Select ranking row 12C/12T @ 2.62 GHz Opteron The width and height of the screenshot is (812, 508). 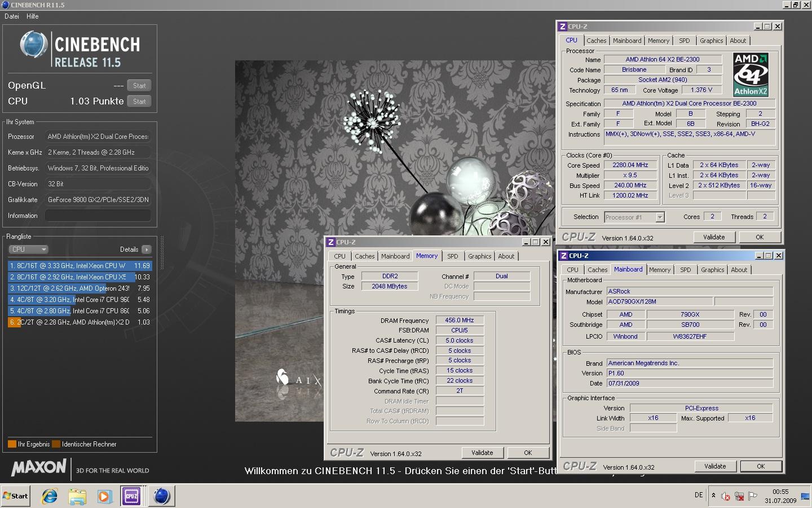(x=80, y=288)
